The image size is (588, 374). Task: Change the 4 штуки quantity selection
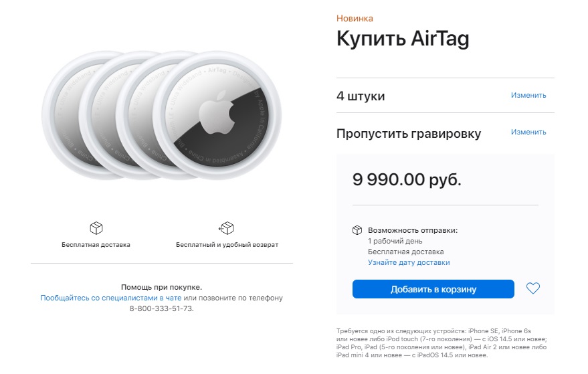click(528, 95)
